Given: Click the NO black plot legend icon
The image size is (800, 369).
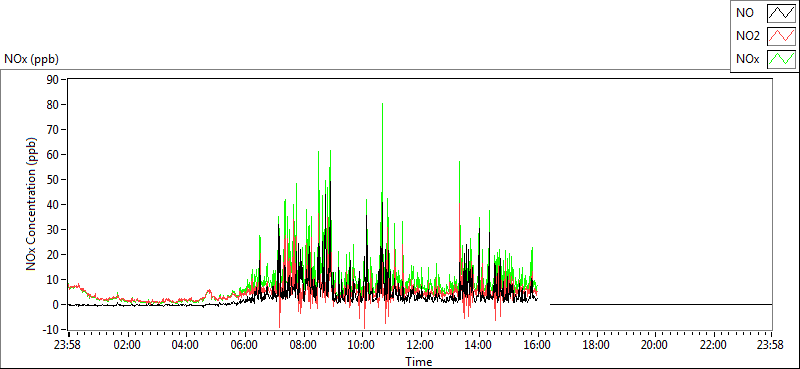Looking at the screenshot, I should 781,13.
